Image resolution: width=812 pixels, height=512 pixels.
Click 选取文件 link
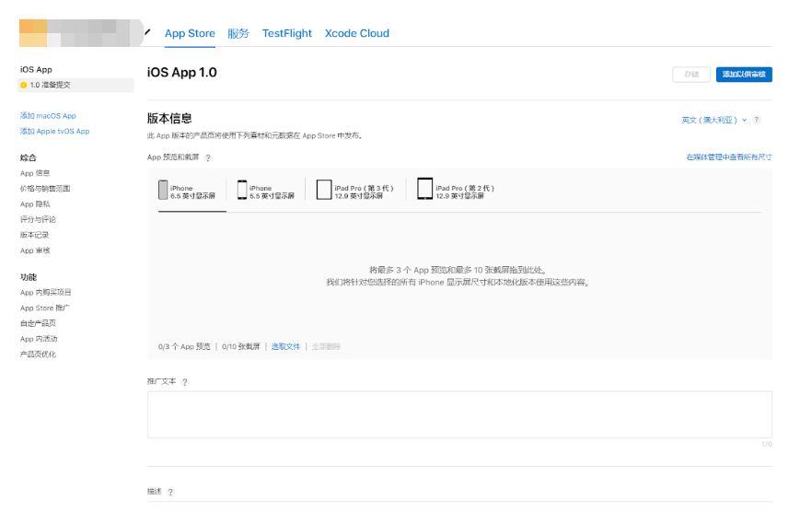pos(285,346)
